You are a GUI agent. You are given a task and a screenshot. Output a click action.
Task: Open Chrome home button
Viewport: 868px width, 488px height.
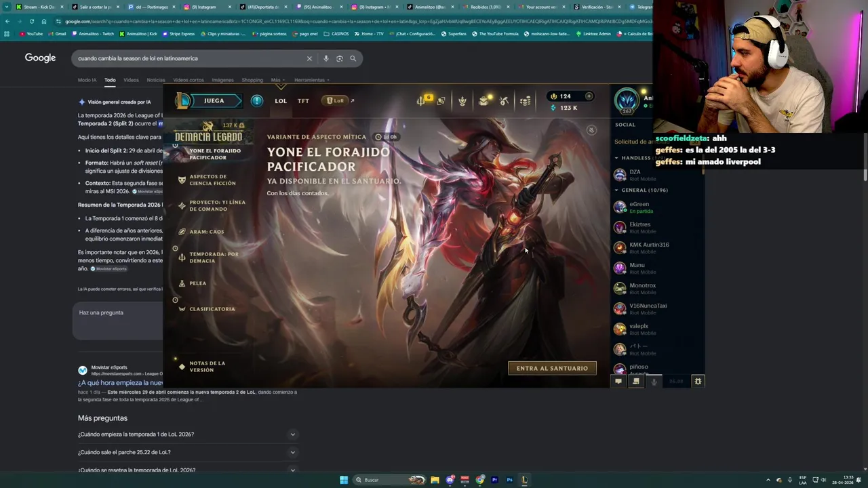[44, 21]
